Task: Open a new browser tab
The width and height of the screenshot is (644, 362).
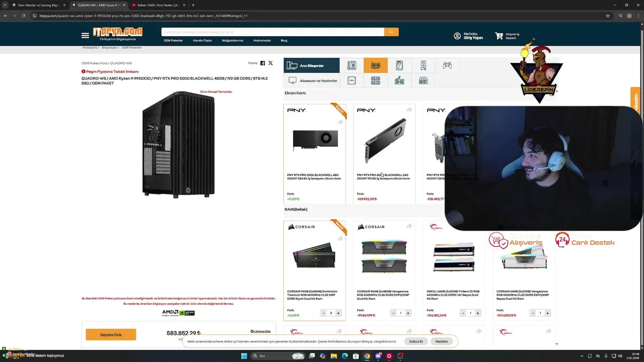Action: [193, 5]
